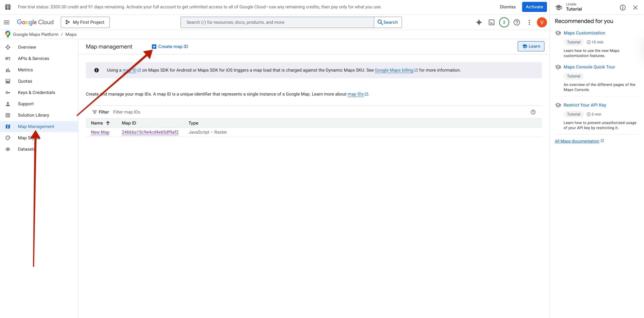Open the three-dot settings menu

point(529,22)
